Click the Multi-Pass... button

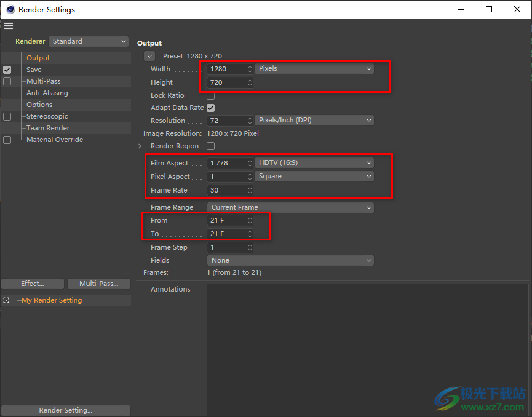tap(99, 284)
